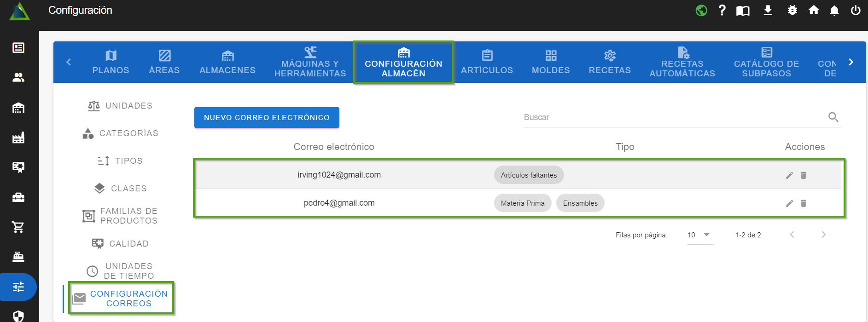Open the rows per page dropdown

(699, 235)
